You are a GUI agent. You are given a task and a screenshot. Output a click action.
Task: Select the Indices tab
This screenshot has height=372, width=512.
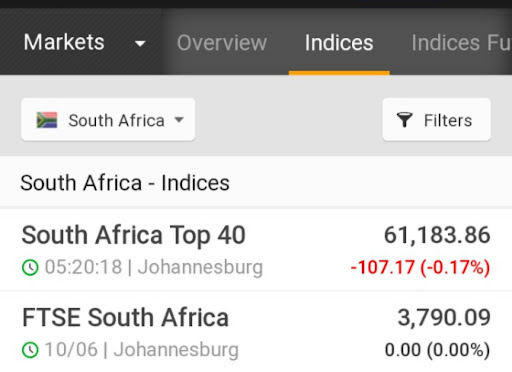click(x=339, y=43)
